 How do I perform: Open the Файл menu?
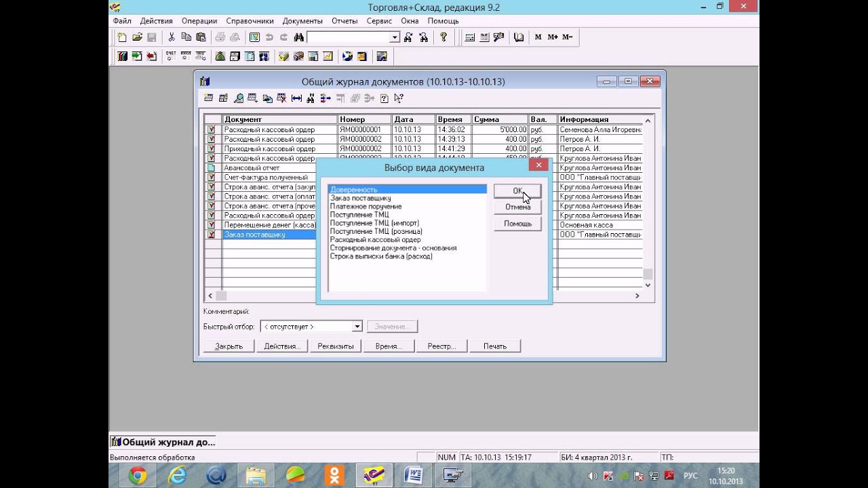tap(122, 21)
